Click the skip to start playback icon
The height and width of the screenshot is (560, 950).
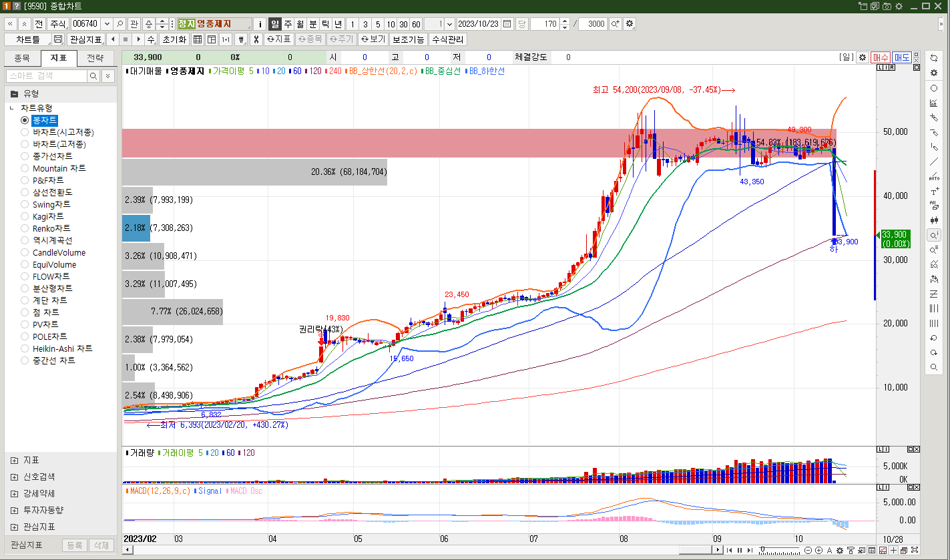coord(729,550)
